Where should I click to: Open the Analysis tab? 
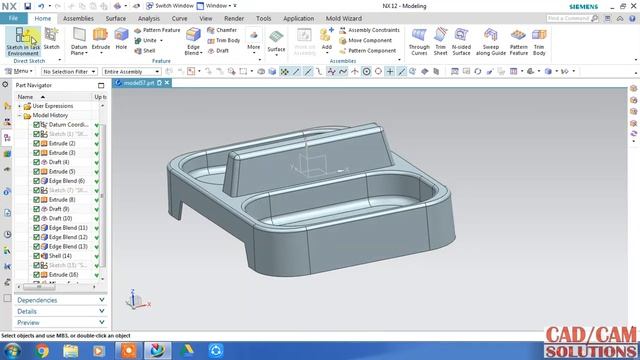click(x=149, y=18)
